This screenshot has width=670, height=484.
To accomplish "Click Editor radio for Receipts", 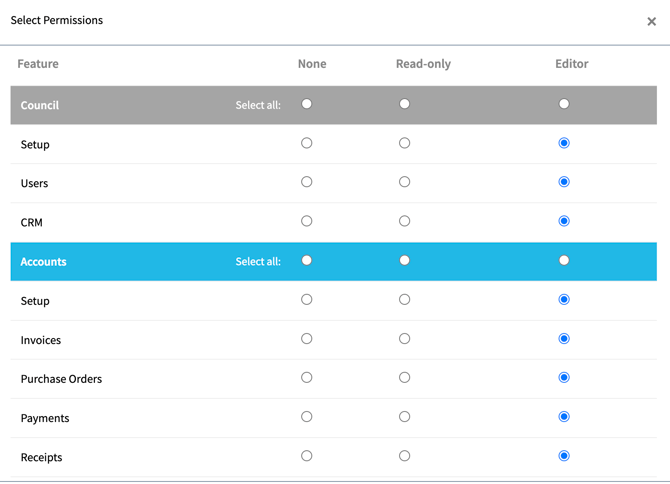I will click(564, 456).
